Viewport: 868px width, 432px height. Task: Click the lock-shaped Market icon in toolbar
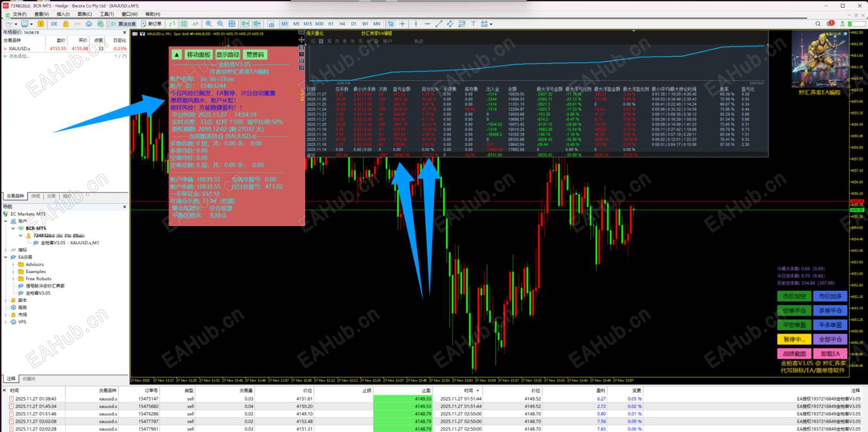[x=66, y=24]
